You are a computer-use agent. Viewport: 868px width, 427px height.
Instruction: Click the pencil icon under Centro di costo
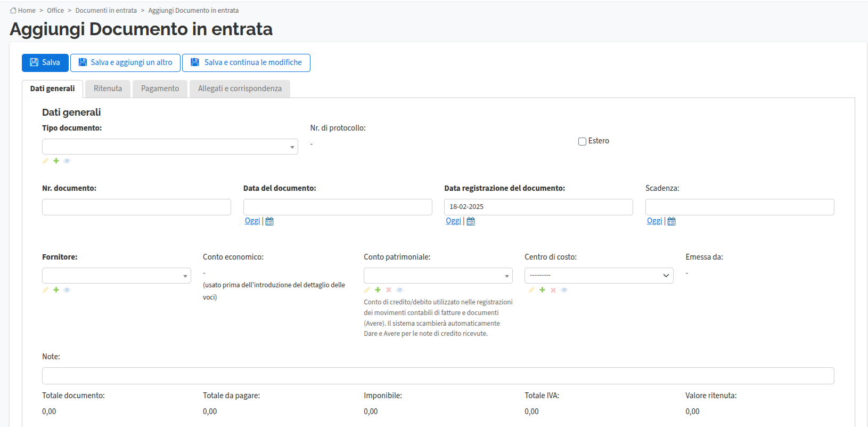coord(531,290)
